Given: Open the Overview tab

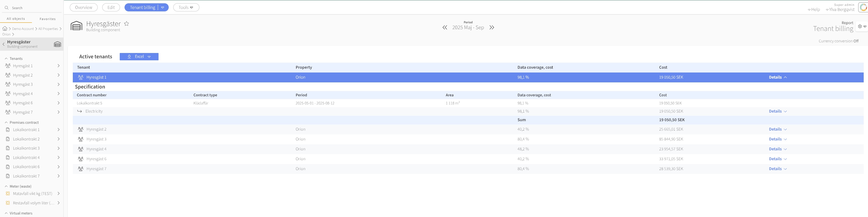Looking at the screenshot, I should click(83, 7).
